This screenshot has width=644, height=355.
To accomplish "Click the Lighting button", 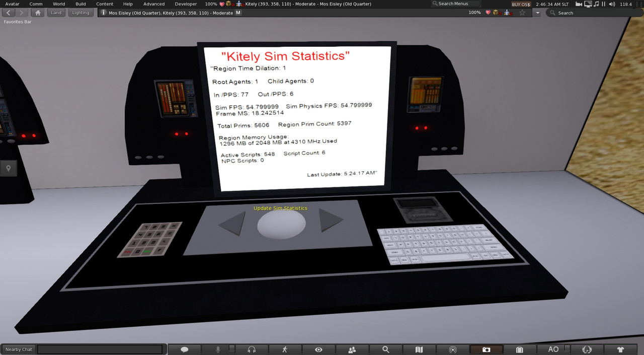I will pos(80,13).
